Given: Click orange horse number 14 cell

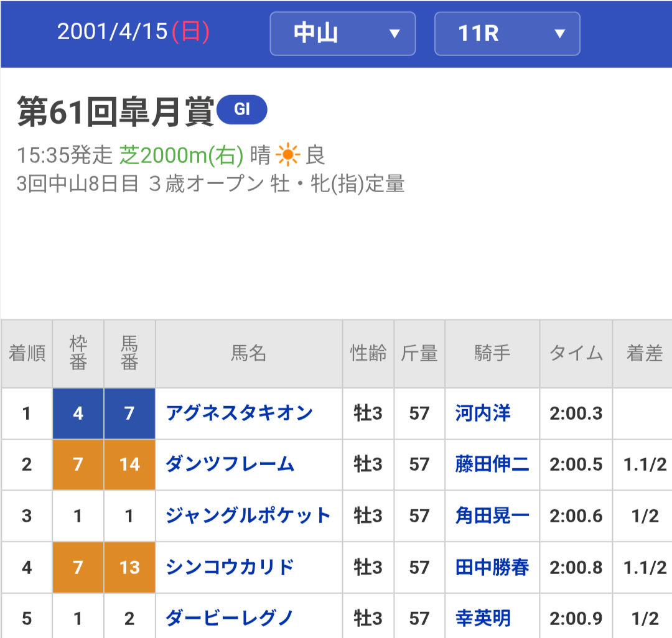Looking at the screenshot, I should [x=129, y=465].
